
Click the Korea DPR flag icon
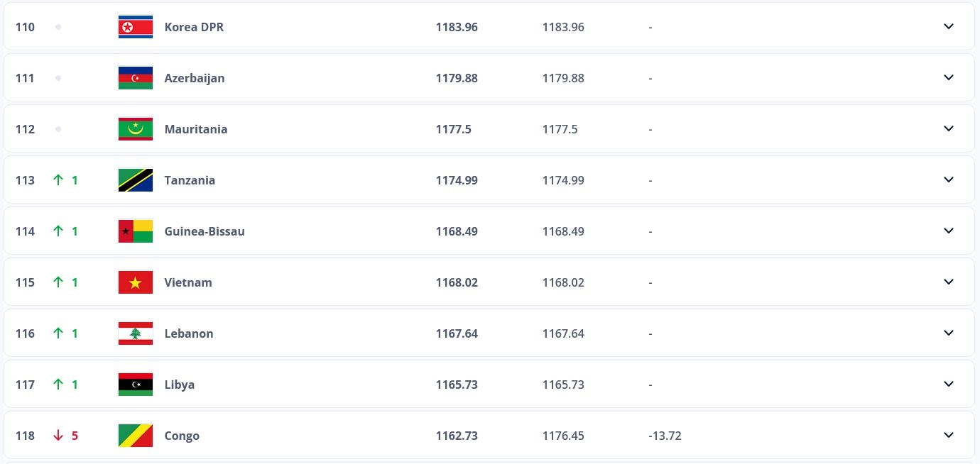(135, 27)
